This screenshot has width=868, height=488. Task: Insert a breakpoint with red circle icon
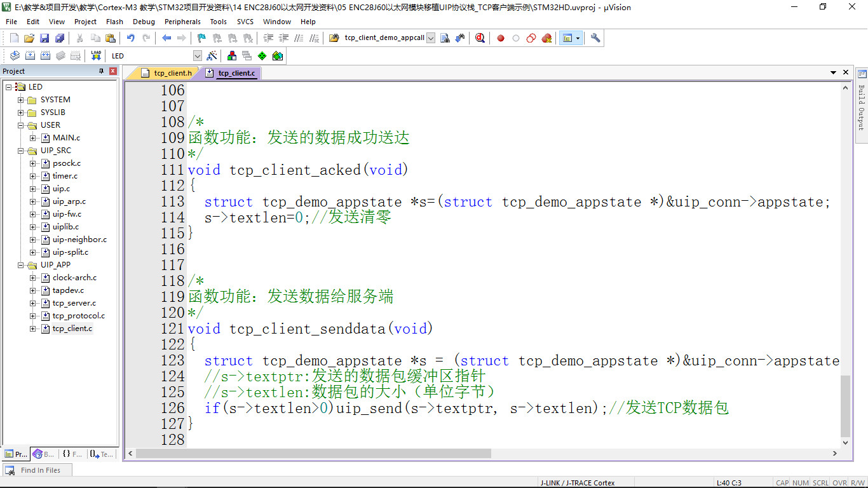[501, 38]
